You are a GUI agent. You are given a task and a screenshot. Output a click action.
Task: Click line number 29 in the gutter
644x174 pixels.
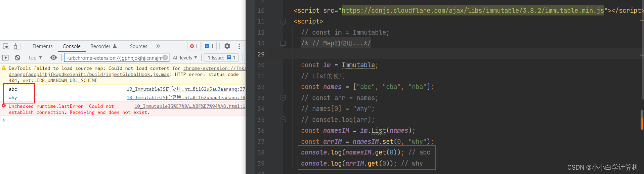click(261, 54)
